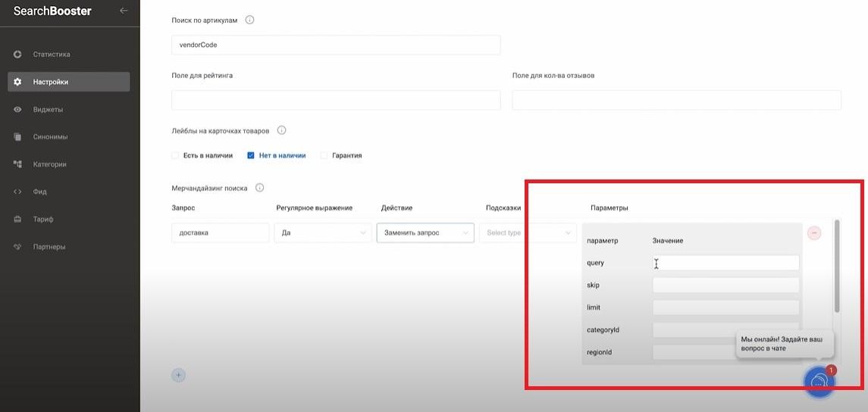
Task: Open the Виджеты menu item
Action: point(48,110)
